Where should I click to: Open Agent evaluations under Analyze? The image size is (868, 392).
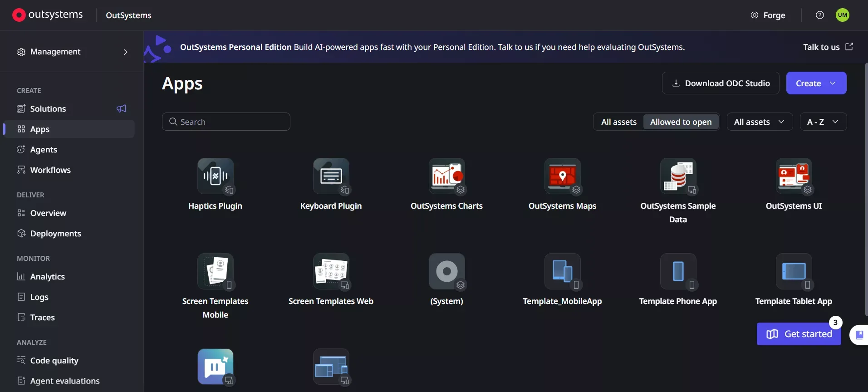[x=69, y=381]
